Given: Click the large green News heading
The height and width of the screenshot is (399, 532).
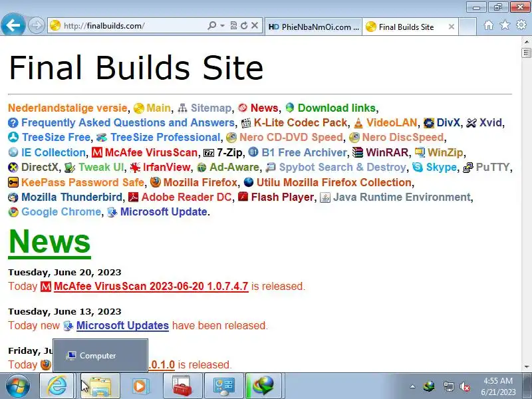Looking at the screenshot, I should (49, 242).
